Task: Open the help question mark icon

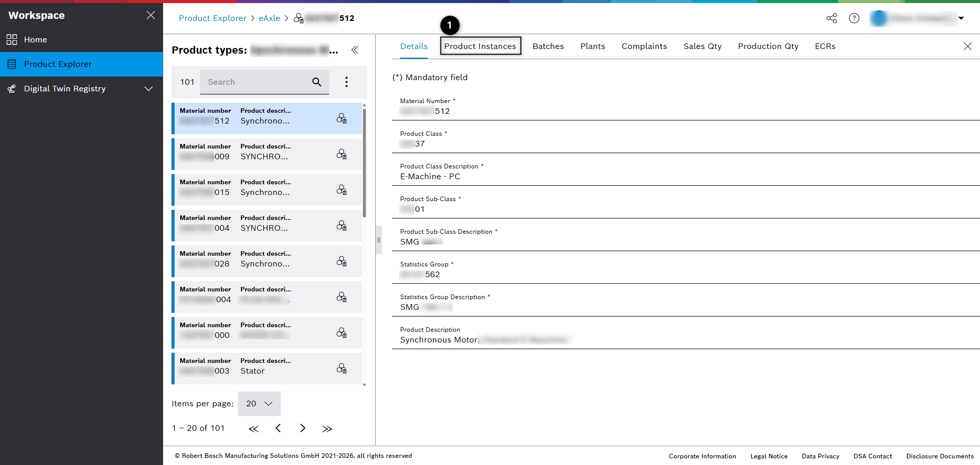Action: tap(854, 18)
